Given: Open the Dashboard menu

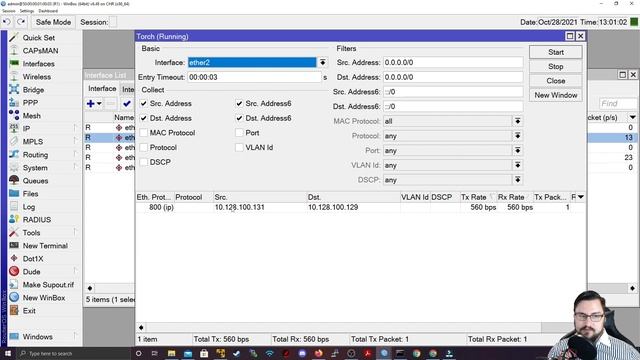Looking at the screenshot, I should (x=48, y=11).
